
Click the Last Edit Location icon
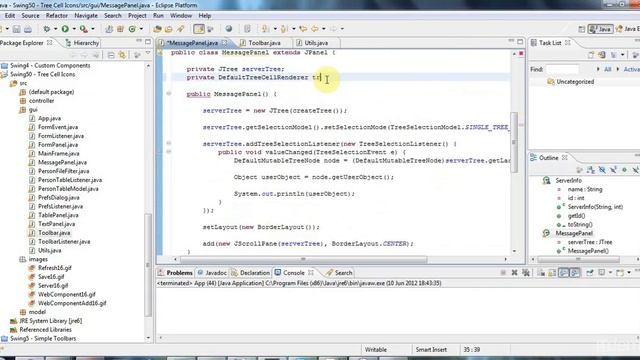[x=303, y=29]
